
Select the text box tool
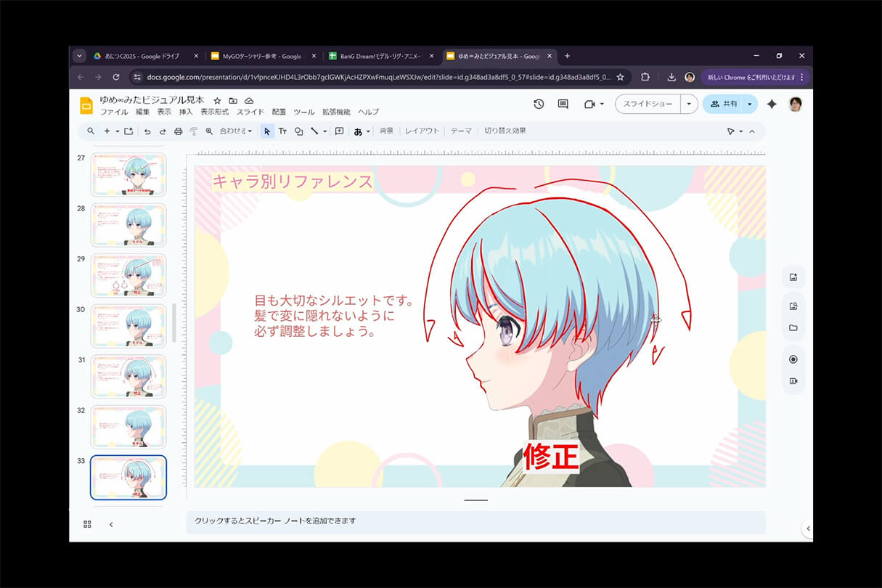tap(284, 131)
